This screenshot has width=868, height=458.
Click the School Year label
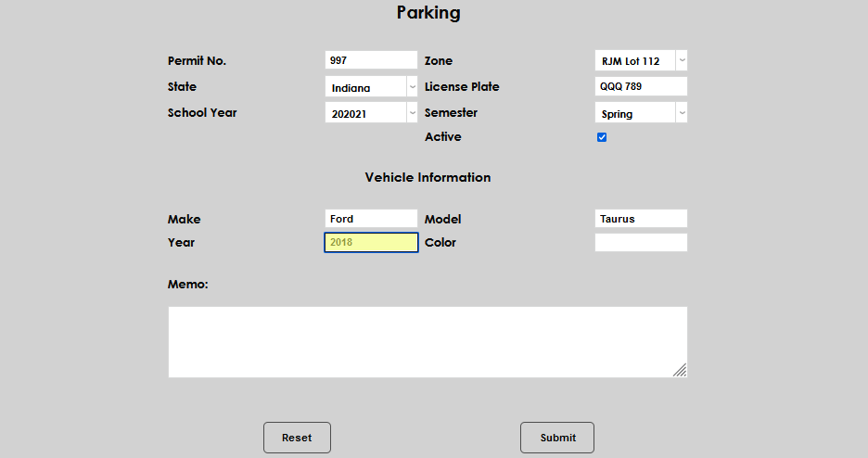coord(202,113)
